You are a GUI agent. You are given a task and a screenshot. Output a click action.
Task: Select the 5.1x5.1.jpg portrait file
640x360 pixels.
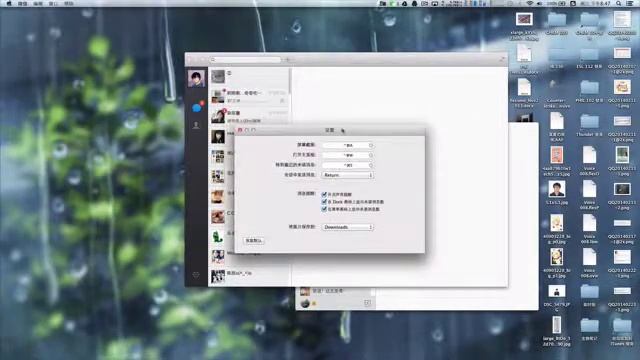pos(557,193)
